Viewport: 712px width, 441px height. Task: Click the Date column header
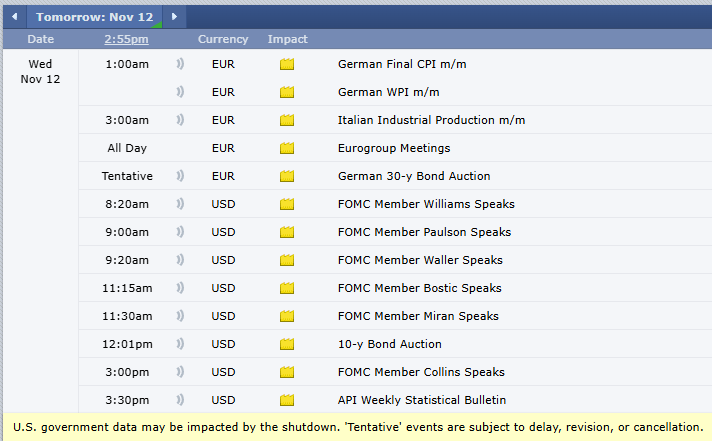(x=41, y=39)
